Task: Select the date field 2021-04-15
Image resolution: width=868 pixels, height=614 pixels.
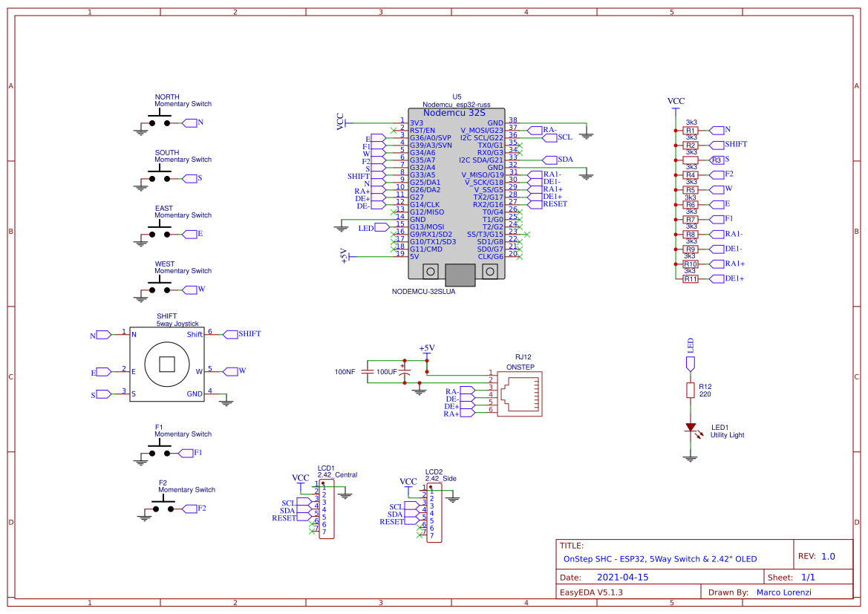Action: point(622,577)
